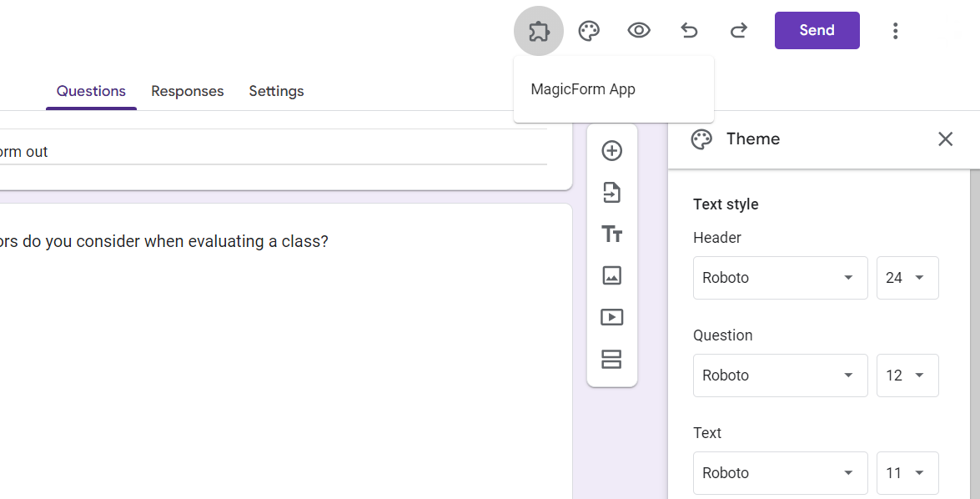Click the redo arrow icon
This screenshot has width=980, height=499.
coord(739,31)
